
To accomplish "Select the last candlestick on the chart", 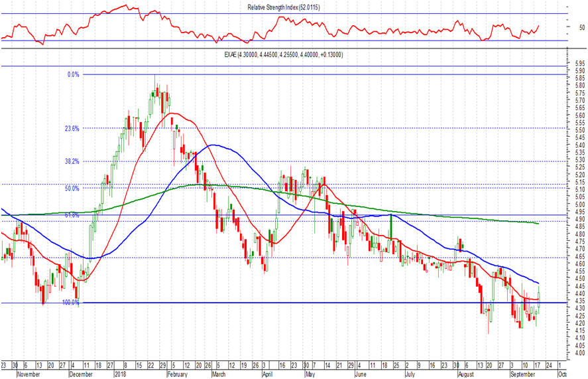I will point(539,300).
